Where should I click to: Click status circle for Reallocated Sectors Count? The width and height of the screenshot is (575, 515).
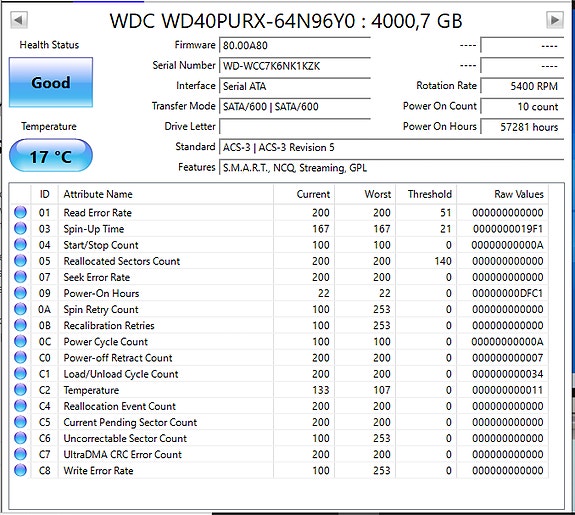pos(21,261)
